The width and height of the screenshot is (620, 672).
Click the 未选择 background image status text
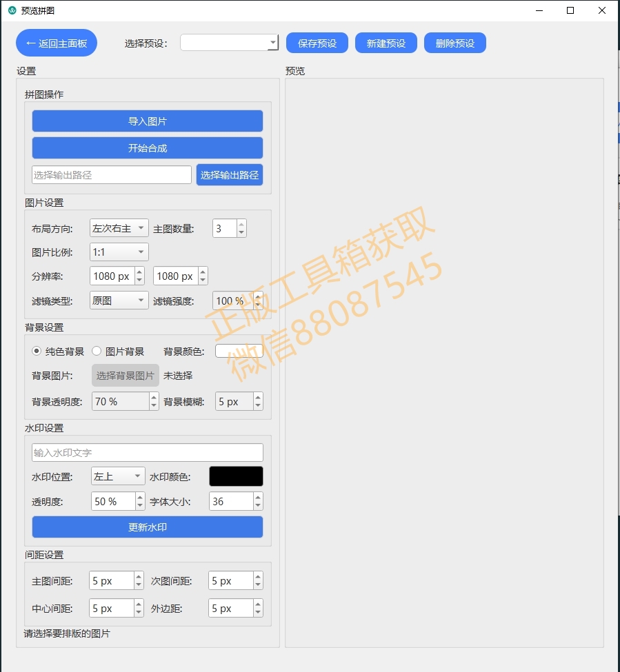coord(178,376)
